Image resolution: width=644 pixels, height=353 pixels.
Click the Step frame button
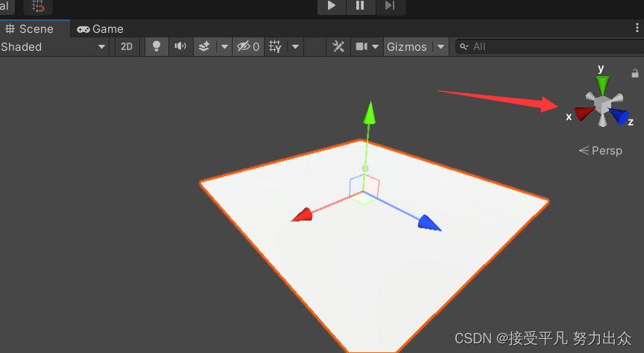[x=390, y=6]
